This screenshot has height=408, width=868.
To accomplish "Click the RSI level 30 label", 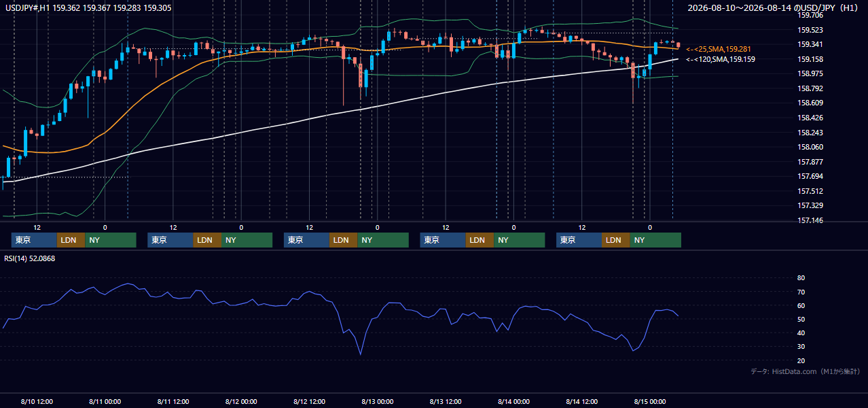I will click(x=801, y=346).
